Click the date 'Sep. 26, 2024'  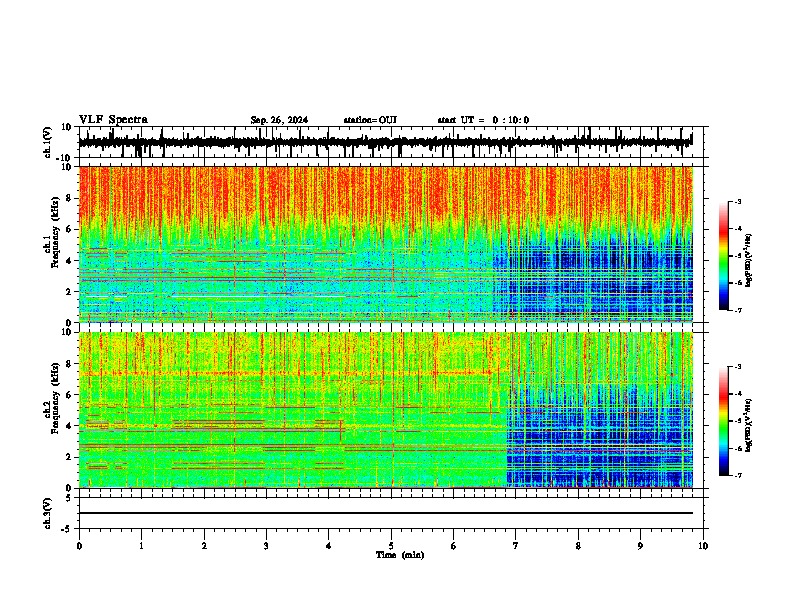tap(279, 120)
